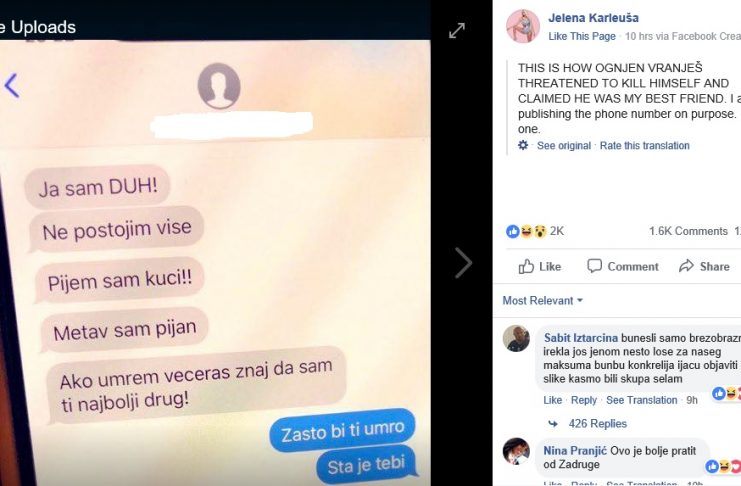Click the See original link
741x486 pixels.
[x=564, y=146]
